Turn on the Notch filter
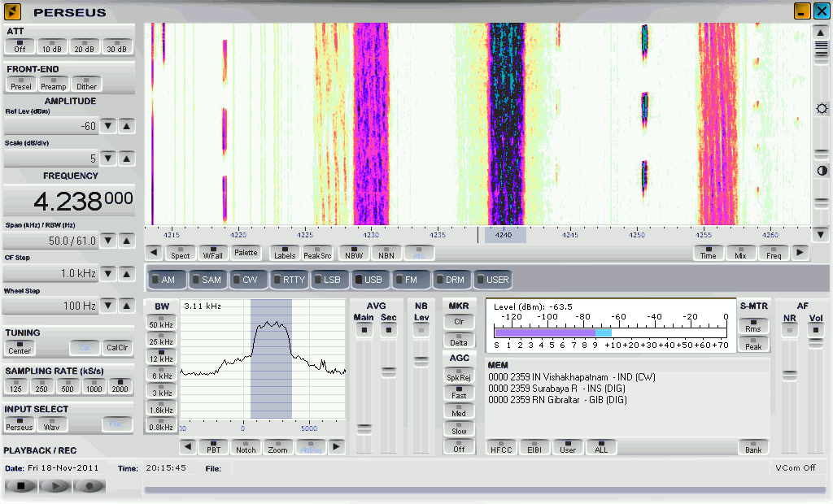833x504 pixels. 246,447
